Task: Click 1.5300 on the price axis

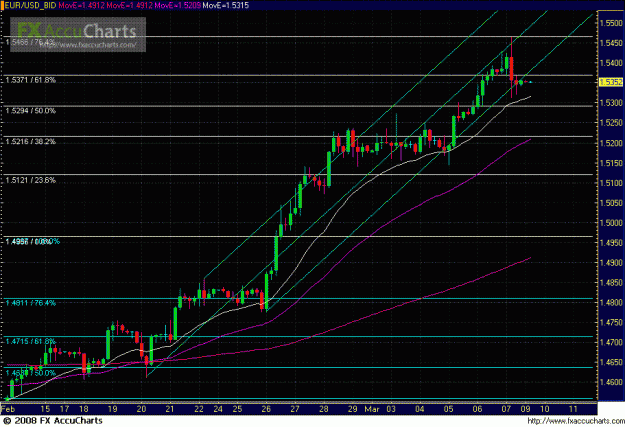Action: pyautogui.click(x=611, y=103)
